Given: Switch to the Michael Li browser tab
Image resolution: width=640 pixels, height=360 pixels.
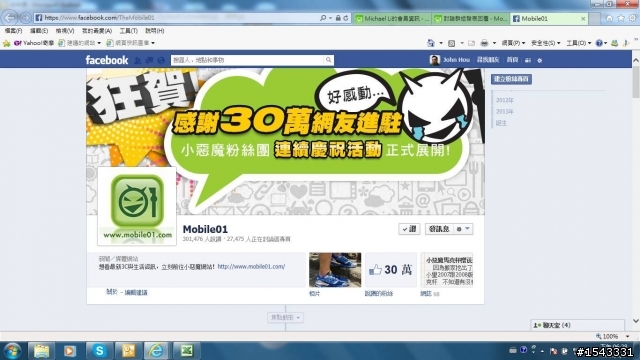Looking at the screenshot, I should tap(392, 18).
